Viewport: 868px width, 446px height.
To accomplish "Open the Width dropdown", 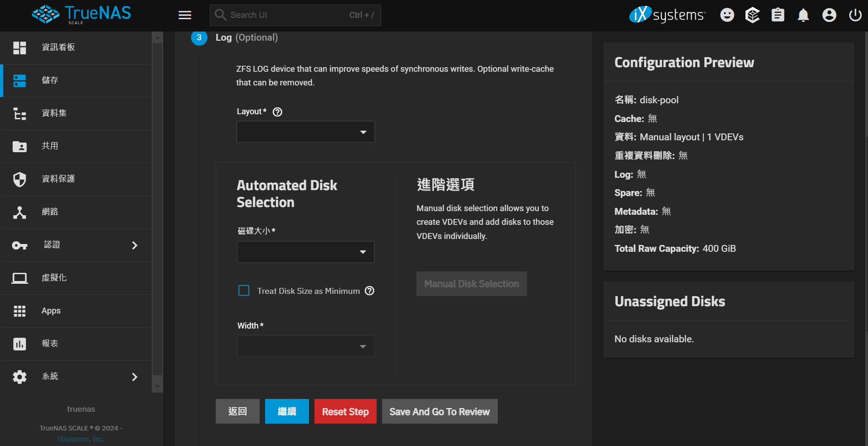I will click(305, 346).
